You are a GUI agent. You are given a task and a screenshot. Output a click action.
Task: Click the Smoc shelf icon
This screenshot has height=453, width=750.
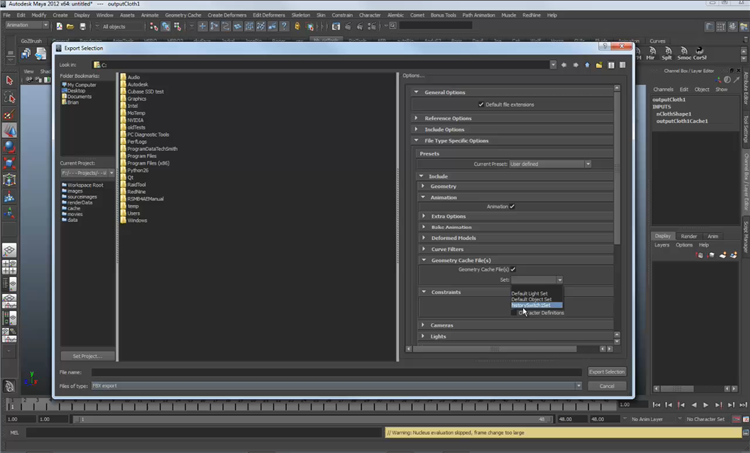pos(684,53)
